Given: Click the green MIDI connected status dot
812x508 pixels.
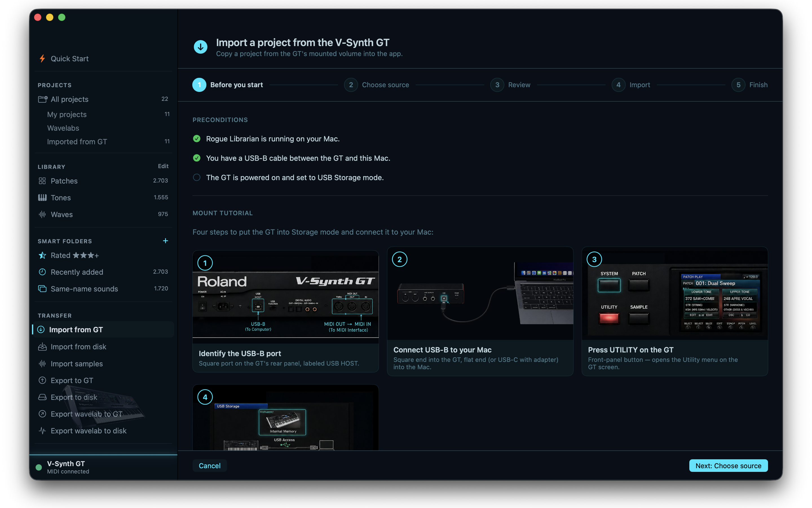Looking at the screenshot, I should point(39,467).
